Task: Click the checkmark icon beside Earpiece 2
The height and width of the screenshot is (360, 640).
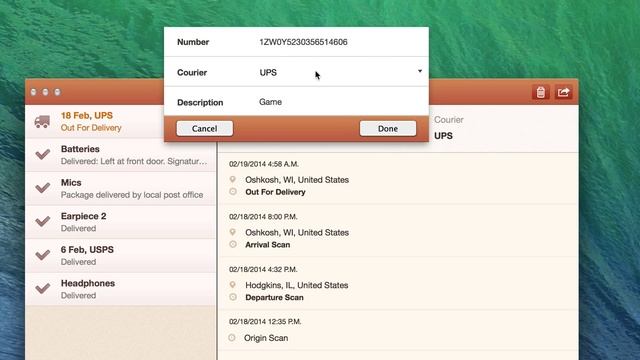Action: [42, 221]
